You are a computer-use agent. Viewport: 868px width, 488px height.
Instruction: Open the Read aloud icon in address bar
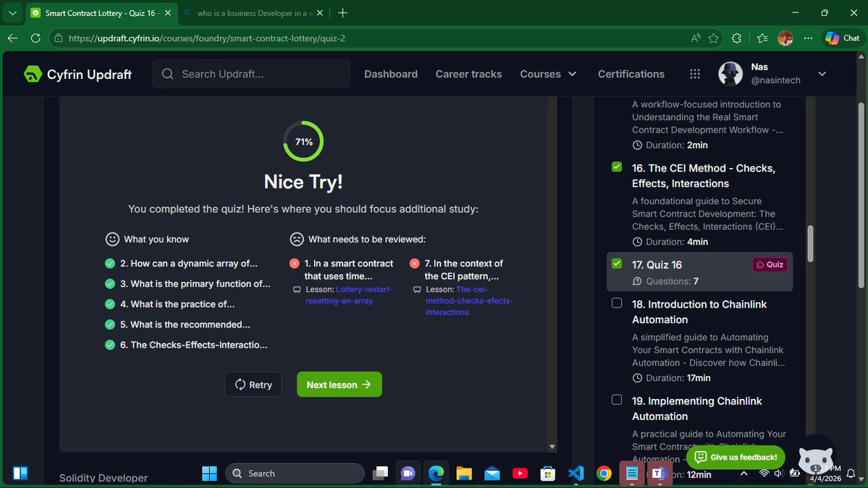[x=695, y=38]
